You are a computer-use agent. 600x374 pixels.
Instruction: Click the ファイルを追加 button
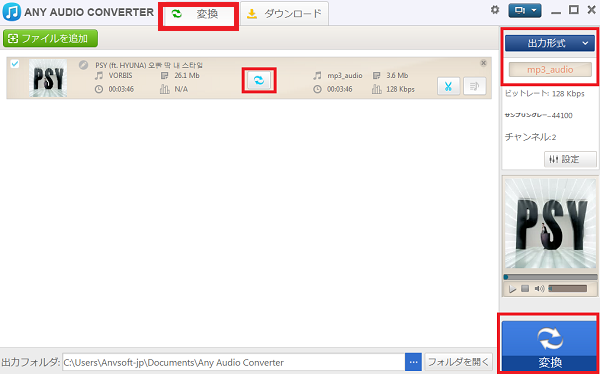51,38
